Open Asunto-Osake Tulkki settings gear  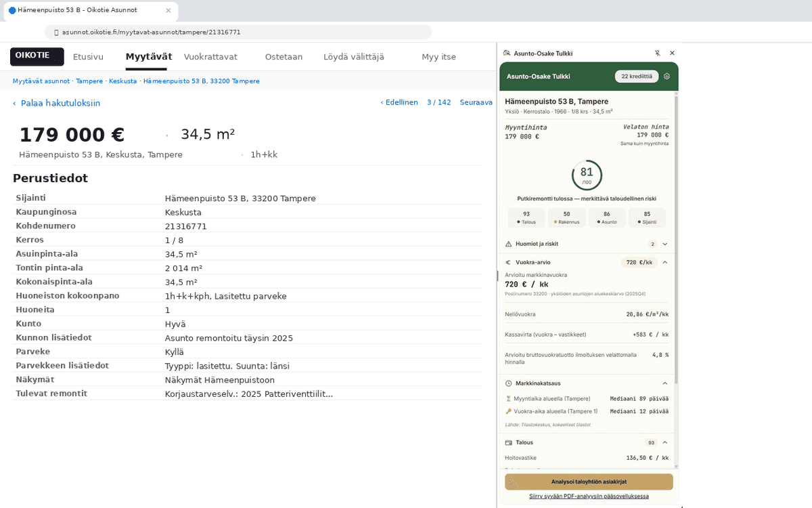[x=667, y=77]
